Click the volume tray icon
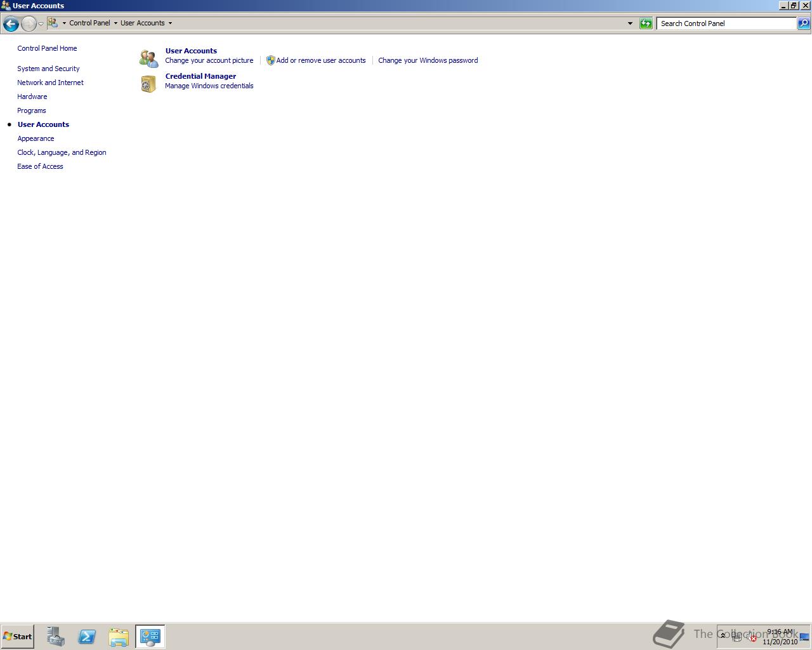The image size is (812, 650). [x=752, y=637]
